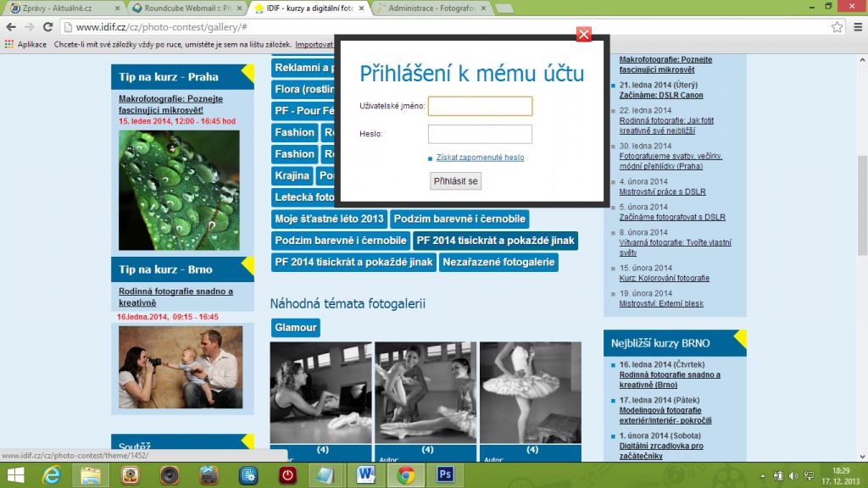Click the Heslo password field

pos(480,134)
